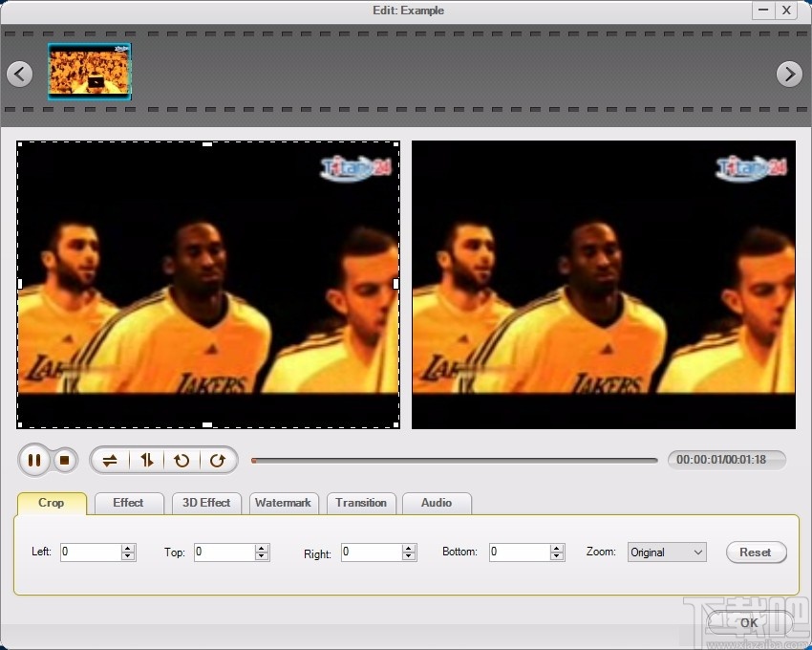The image size is (812, 650).
Task: Select the Lakers clip thumbnail
Action: click(x=89, y=72)
